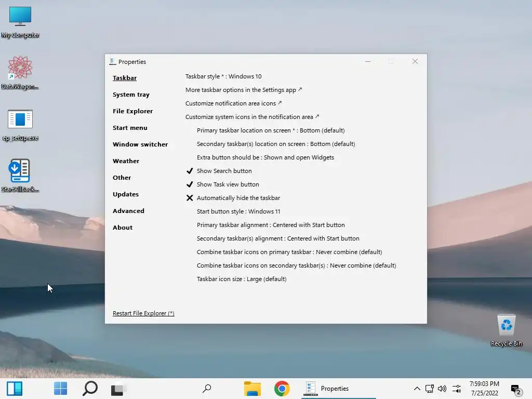
Task: Open the My Computer desktop icon
Action: 20,22
